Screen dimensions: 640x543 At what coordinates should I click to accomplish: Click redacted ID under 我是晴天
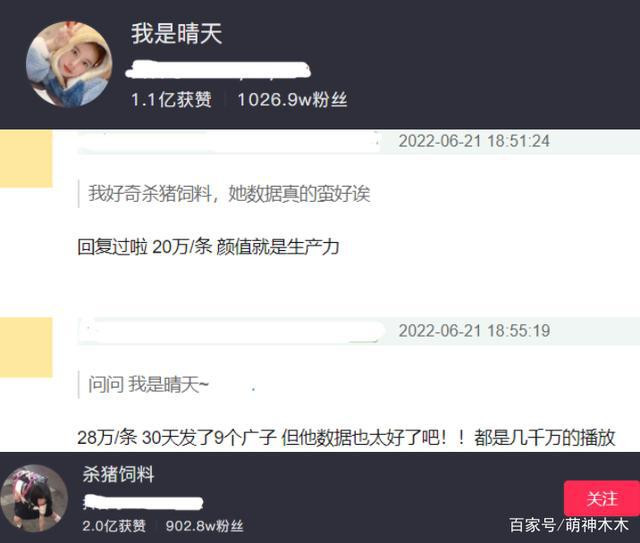point(218,70)
